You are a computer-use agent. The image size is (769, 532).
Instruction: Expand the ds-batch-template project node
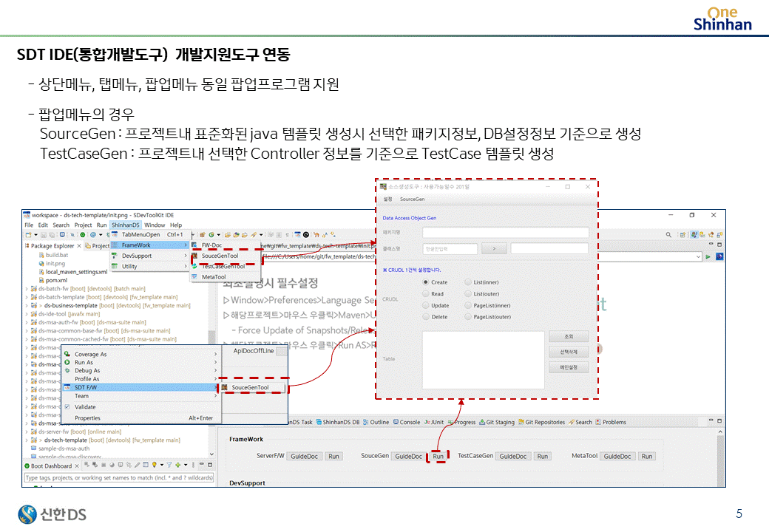click(x=27, y=297)
